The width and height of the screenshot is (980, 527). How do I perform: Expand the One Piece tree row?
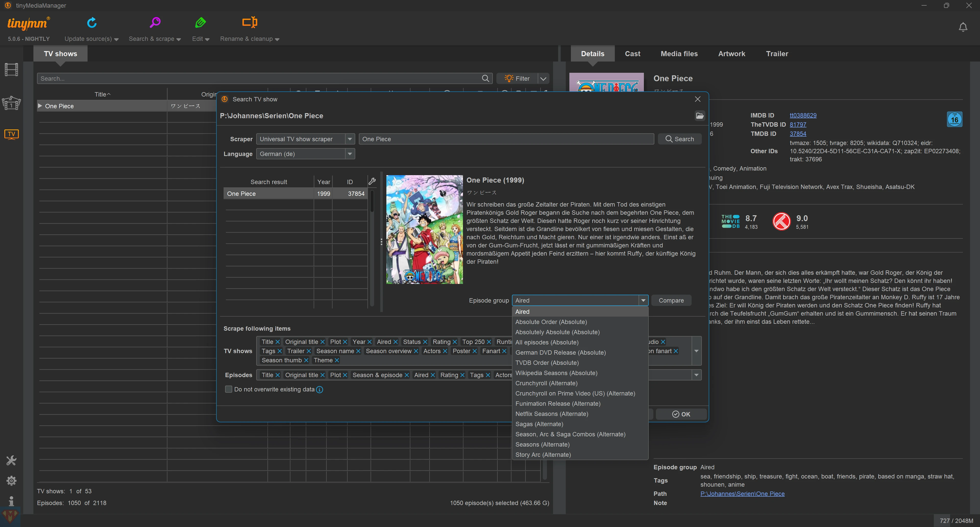click(x=40, y=106)
